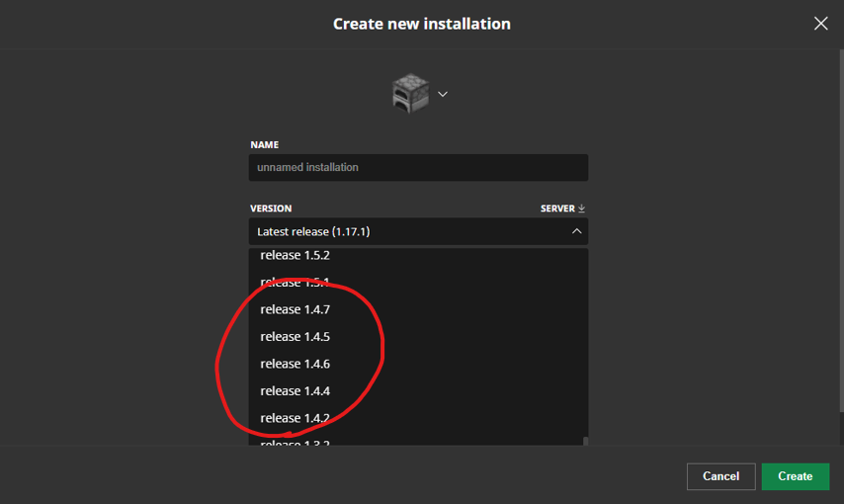Choose release 1.4.5 version
This screenshot has height=504, width=844.
295,337
